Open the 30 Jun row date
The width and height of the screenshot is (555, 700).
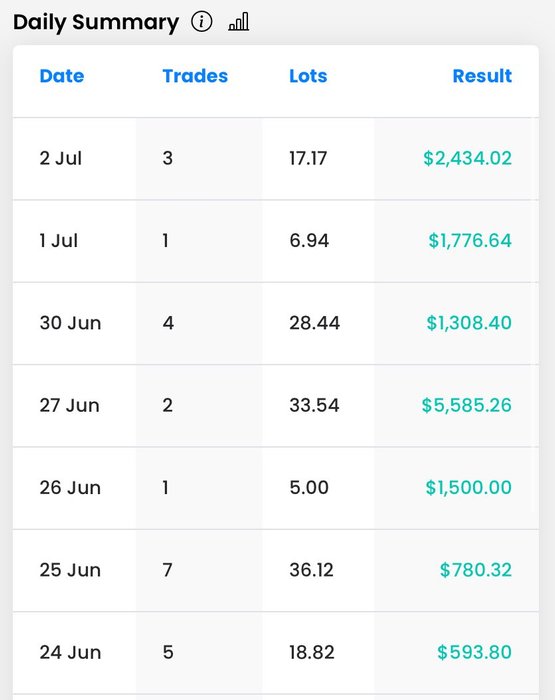click(70, 323)
